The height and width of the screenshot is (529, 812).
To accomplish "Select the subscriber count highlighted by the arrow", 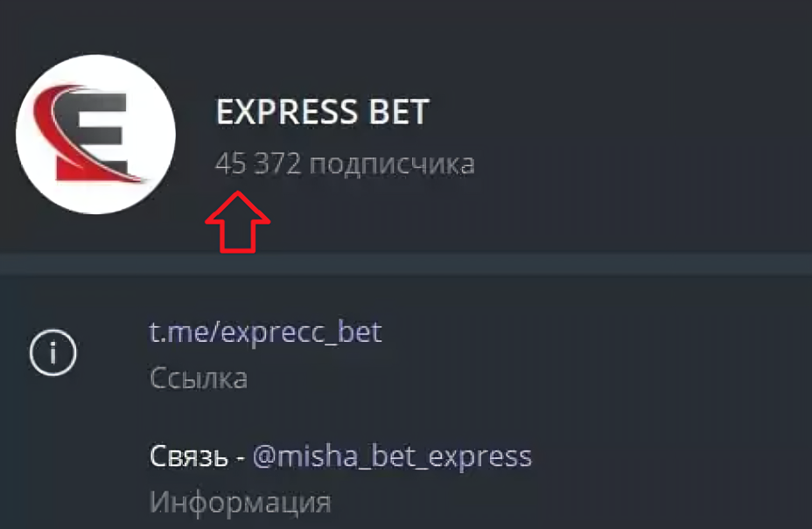I will click(346, 164).
